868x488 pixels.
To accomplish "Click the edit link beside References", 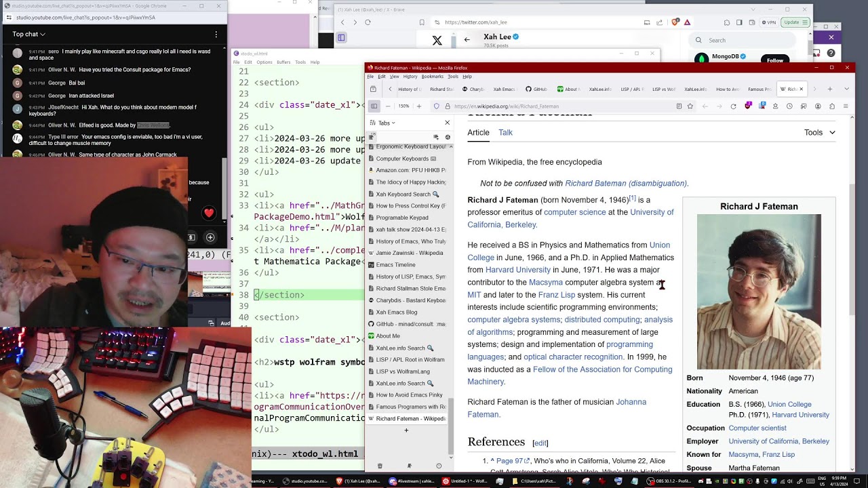I will click(540, 443).
